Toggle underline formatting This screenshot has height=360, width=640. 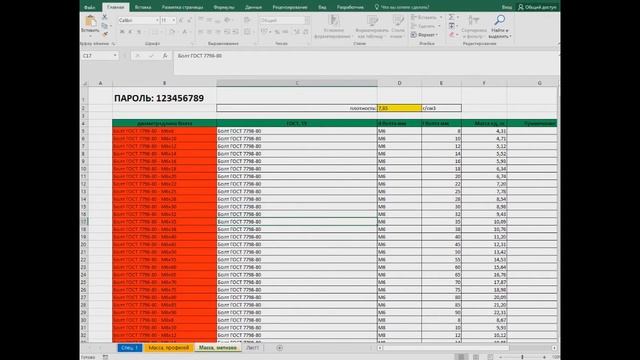click(x=139, y=31)
